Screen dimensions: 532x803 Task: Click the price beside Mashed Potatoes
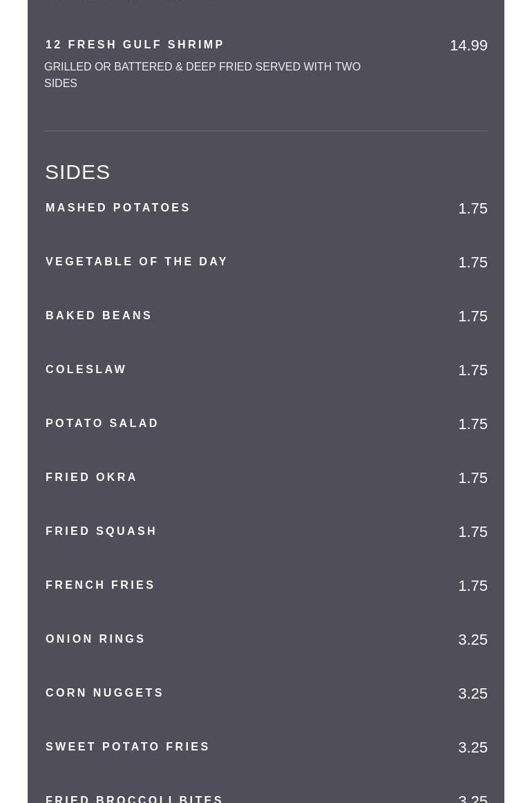tap(473, 209)
